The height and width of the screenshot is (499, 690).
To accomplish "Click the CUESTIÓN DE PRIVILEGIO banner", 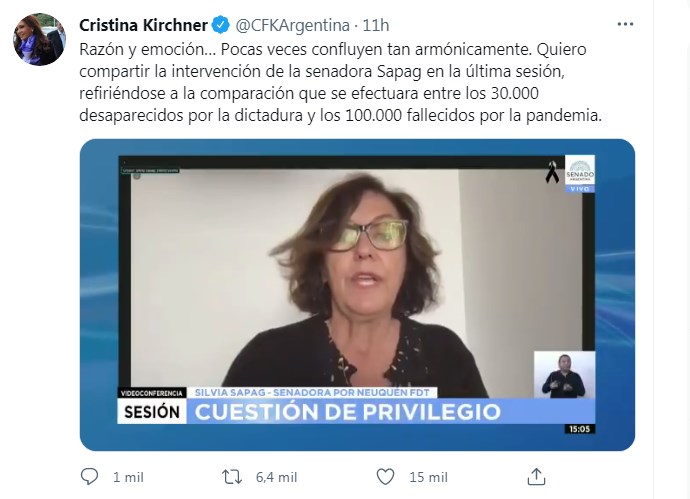I will pyautogui.click(x=348, y=412).
